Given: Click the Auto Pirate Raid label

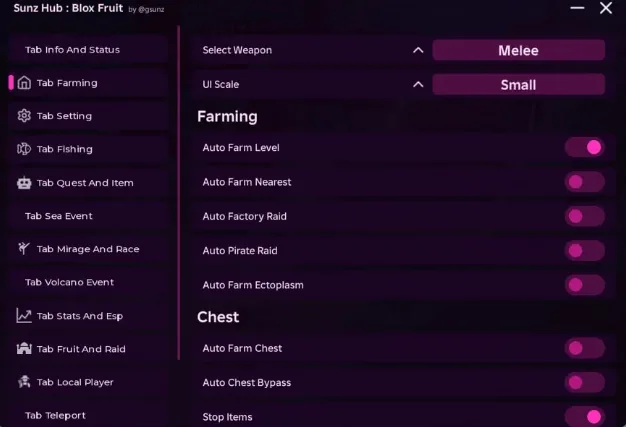Looking at the screenshot, I should tap(240, 251).
